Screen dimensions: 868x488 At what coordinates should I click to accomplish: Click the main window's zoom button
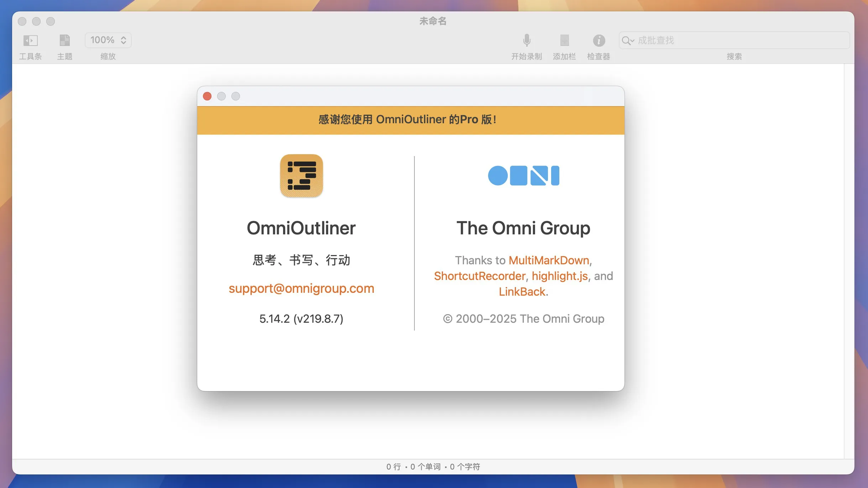[51, 21]
